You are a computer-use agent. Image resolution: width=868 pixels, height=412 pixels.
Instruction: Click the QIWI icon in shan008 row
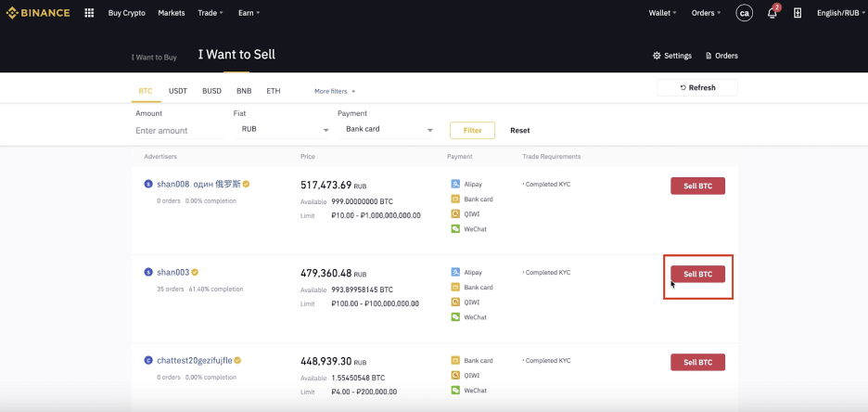click(x=455, y=213)
